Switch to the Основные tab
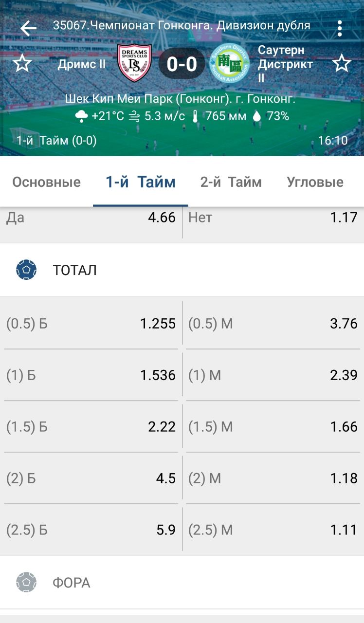Screen dimensions: 364x623 coord(46,182)
